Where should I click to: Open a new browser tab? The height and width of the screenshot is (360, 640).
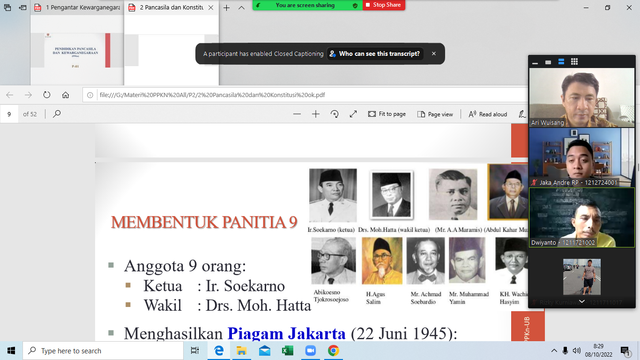coord(227,7)
